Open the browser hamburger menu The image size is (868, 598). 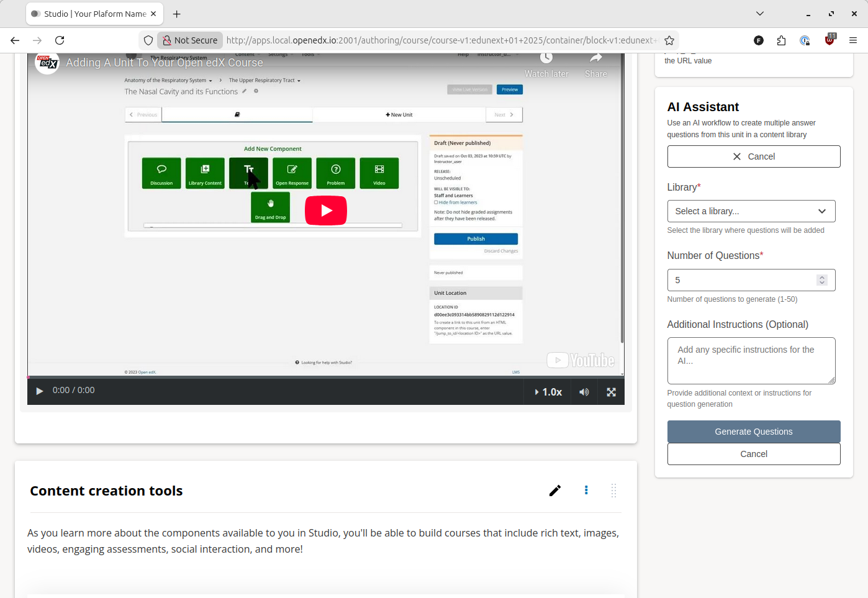[853, 40]
